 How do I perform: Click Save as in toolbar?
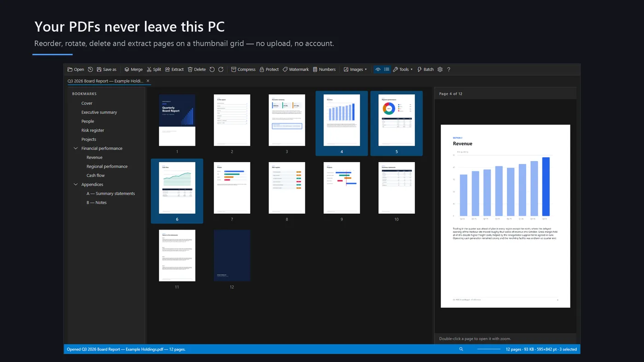[107, 69]
